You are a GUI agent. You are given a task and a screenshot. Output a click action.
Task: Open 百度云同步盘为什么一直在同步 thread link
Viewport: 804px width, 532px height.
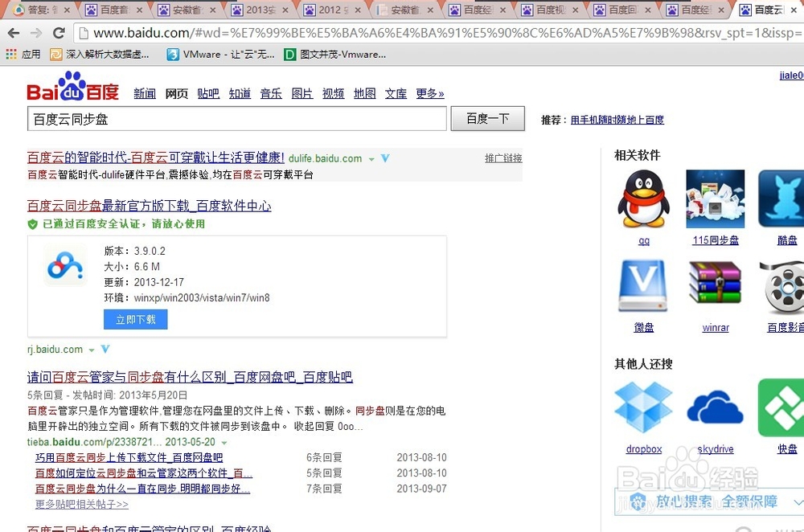(142, 489)
